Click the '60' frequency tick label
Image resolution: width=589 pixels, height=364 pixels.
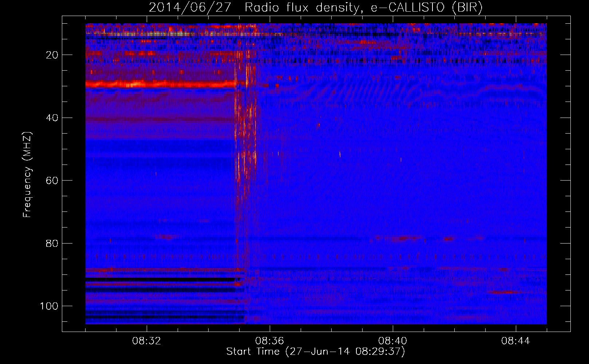(x=52, y=181)
